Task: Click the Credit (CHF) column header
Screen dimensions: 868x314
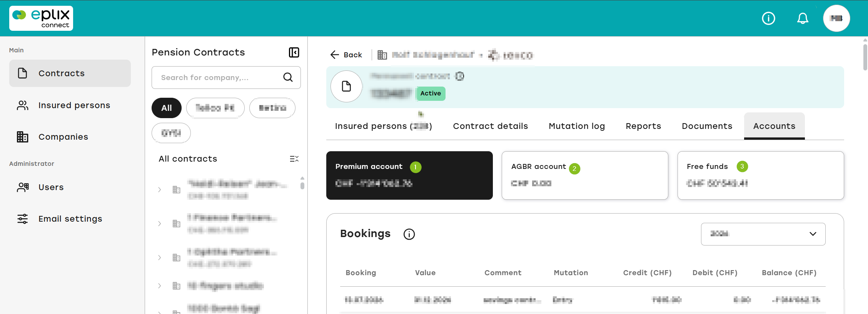Action: coord(648,272)
